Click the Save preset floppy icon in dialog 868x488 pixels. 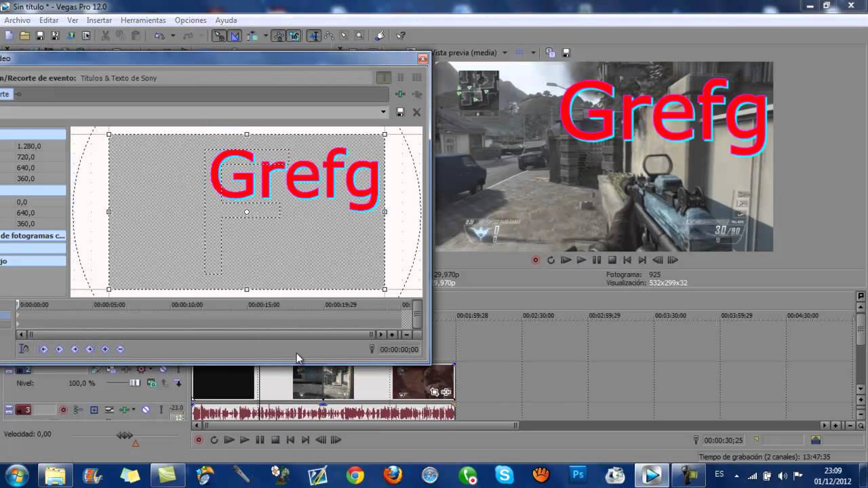[x=400, y=112]
